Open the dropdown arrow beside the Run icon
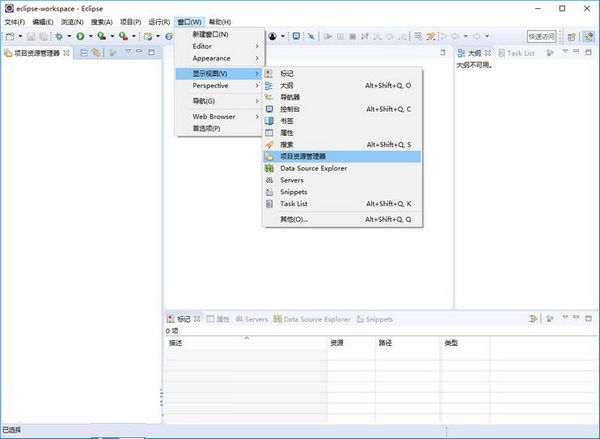This screenshot has width=600, height=439. [91, 36]
